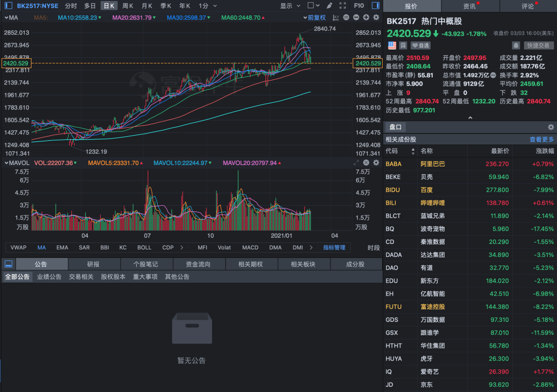Expand the MAVOL sub-chart to full size
This screenshot has height=392, width=557.
coord(356,163)
